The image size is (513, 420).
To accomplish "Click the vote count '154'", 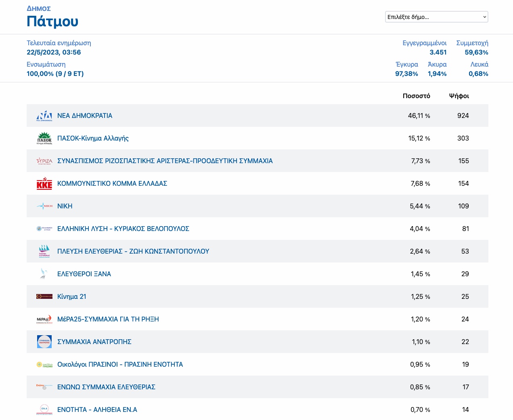I will tap(463, 183).
